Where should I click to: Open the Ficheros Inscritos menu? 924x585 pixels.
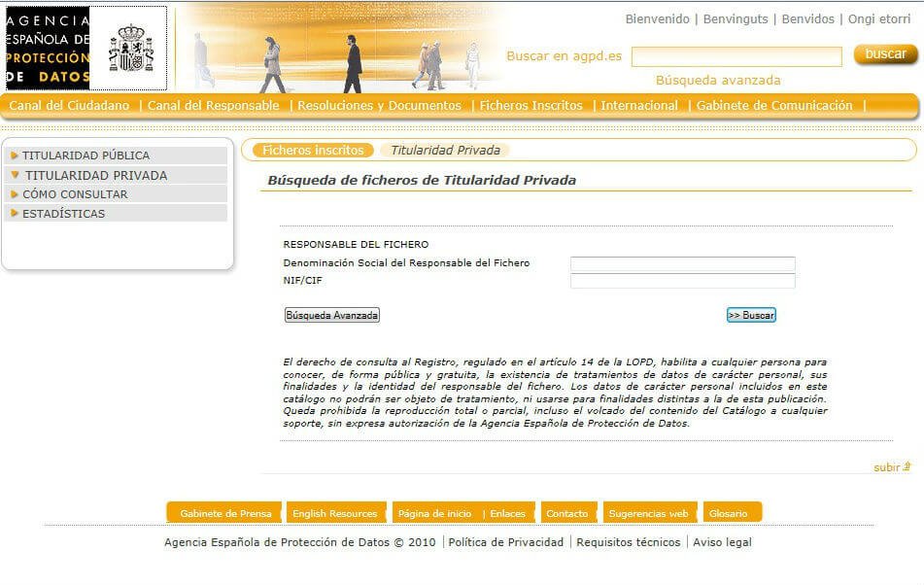[x=530, y=106]
